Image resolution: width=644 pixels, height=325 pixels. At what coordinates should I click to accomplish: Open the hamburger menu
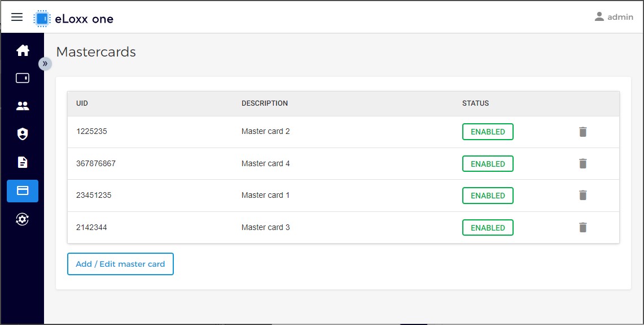pyautogui.click(x=17, y=17)
